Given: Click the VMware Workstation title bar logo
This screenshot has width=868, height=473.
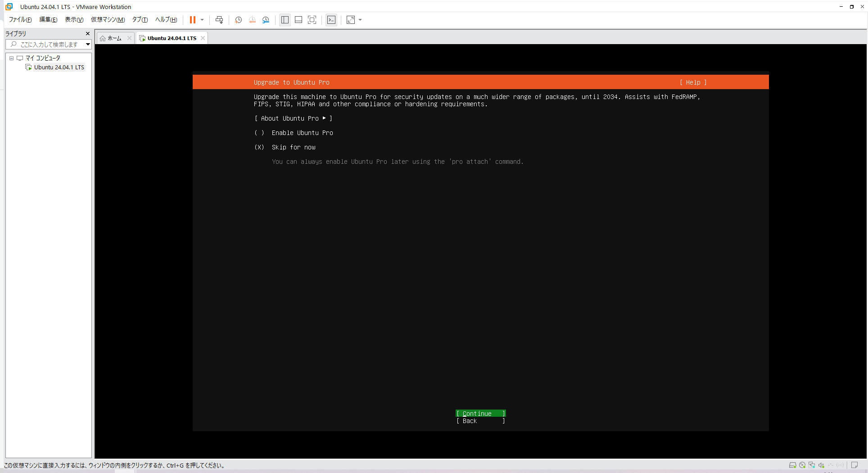Looking at the screenshot, I should click(x=9, y=7).
